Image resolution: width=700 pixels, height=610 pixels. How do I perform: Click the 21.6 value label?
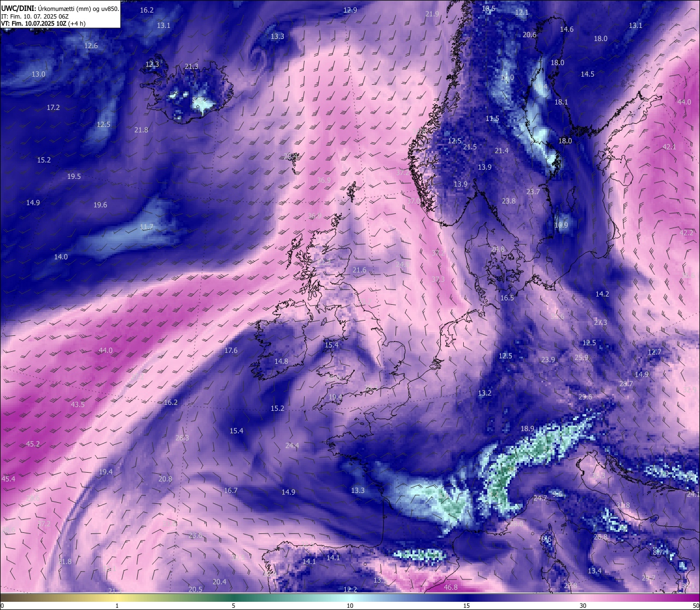[359, 270]
